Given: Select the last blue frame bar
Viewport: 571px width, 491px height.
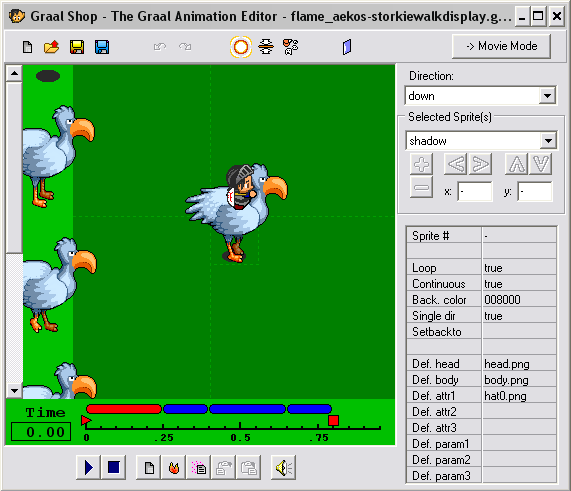Looking at the screenshot, I should point(310,409).
